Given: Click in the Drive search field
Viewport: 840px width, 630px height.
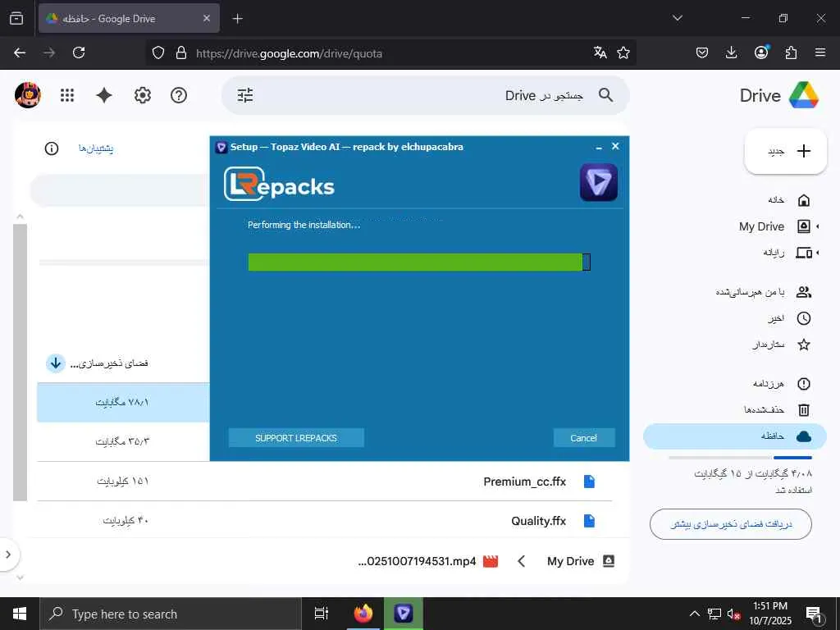Looking at the screenshot, I should pyautogui.click(x=426, y=95).
